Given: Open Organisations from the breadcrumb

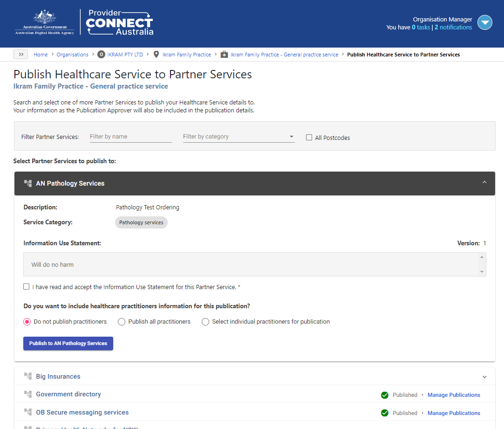Looking at the screenshot, I should pyautogui.click(x=73, y=54).
